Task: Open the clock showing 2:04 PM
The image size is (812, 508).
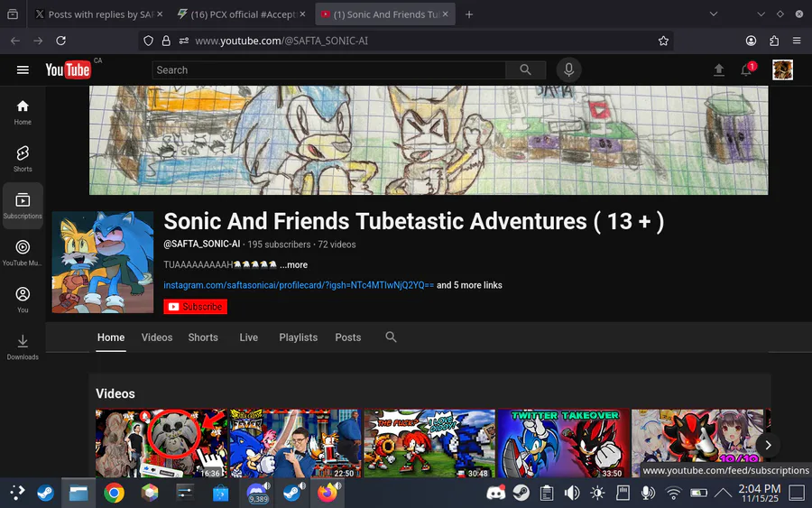Action: tap(759, 493)
